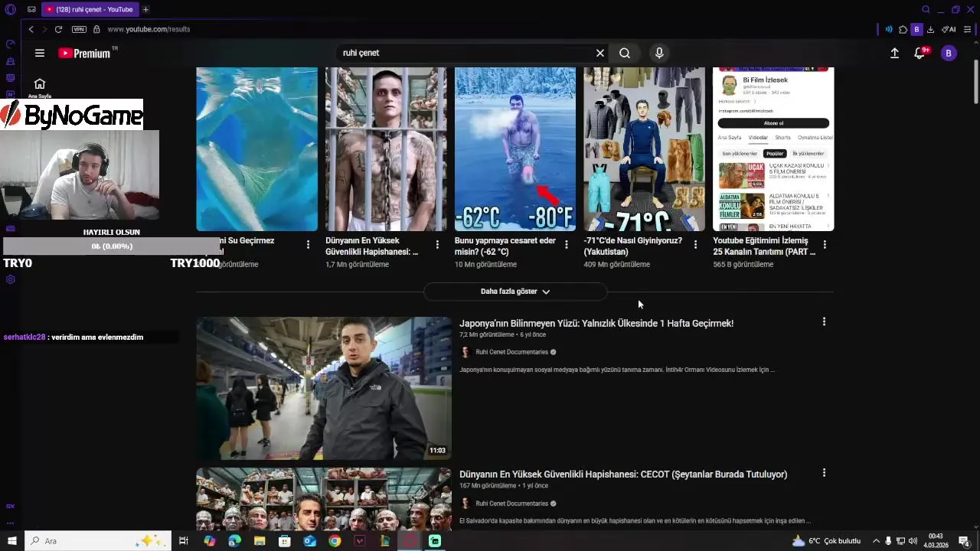Image resolution: width=980 pixels, height=551 pixels.
Task: Open the Japonya'nın Bilinmeyen Yüzü video title
Action: (x=596, y=324)
